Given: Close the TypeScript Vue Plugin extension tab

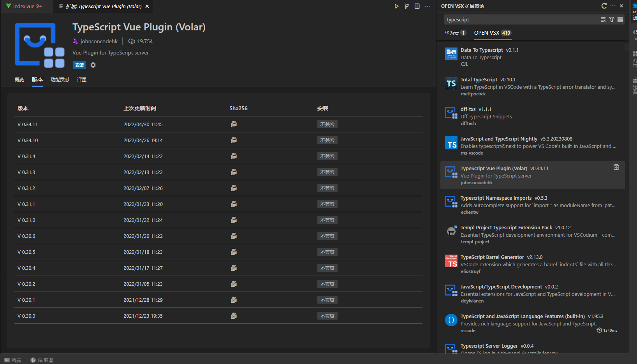Looking at the screenshot, I should pos(147,6).
